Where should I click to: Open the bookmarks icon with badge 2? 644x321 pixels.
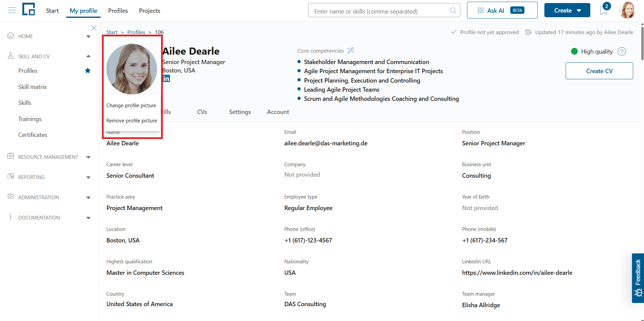click(604, 10)
